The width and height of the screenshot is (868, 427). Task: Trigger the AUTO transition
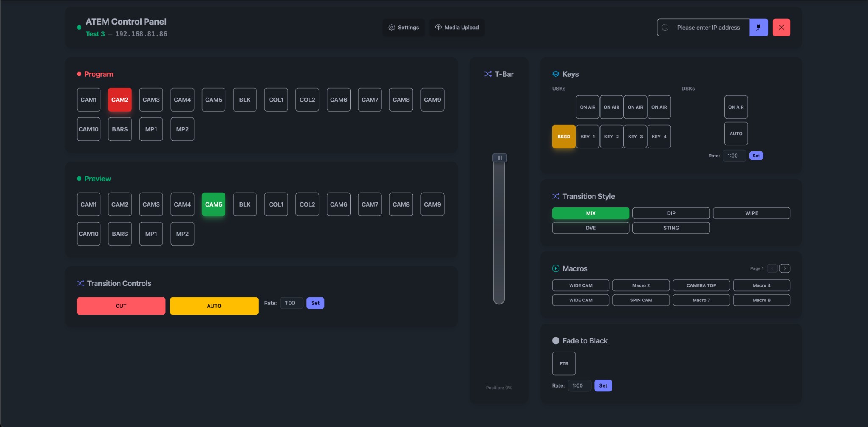tap(214, 306)
